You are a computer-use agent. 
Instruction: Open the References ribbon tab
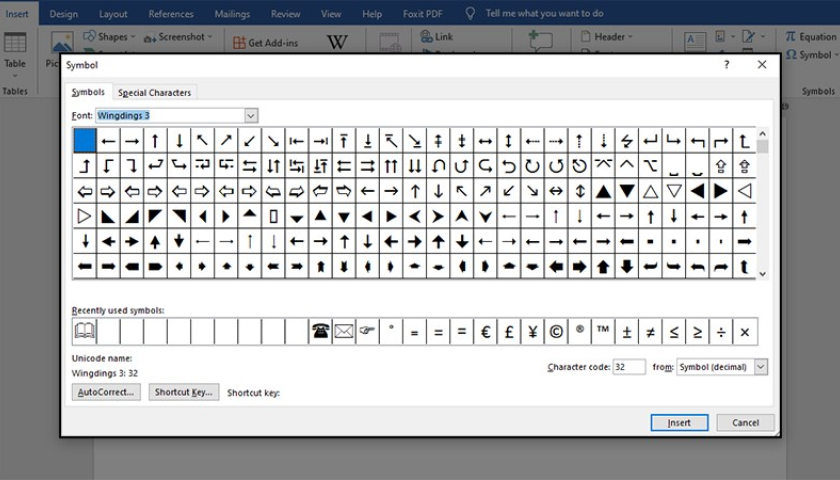(x=171, y=14)
